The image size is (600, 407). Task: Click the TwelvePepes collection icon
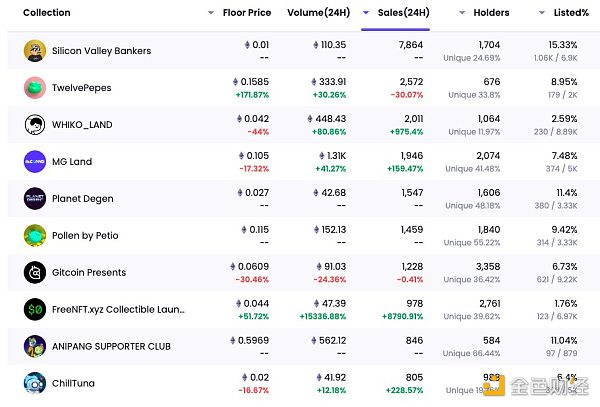(x=35, y=88)
